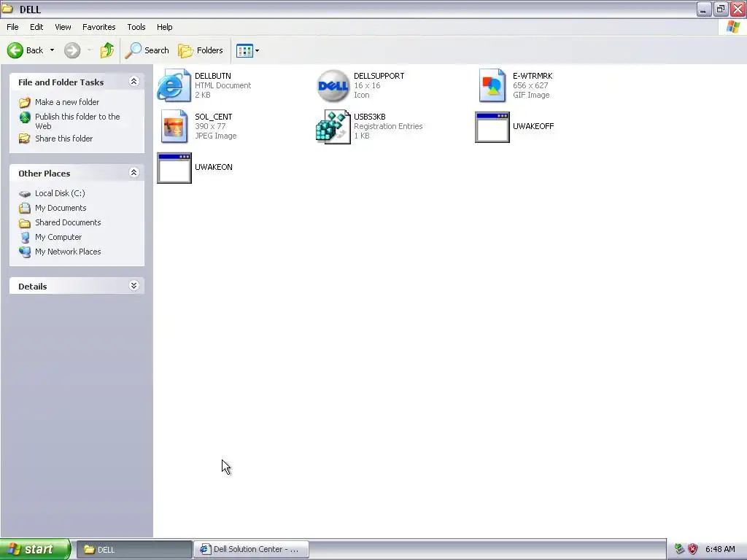Click the DELL folder icon in title bar
747x560 pixels.
tap(7, 9)
